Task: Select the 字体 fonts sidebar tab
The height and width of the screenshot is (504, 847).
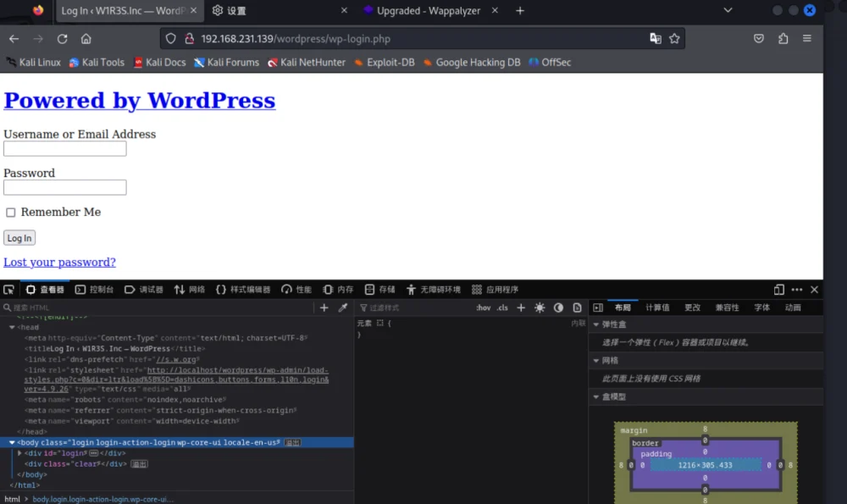Action: (761, 307)
